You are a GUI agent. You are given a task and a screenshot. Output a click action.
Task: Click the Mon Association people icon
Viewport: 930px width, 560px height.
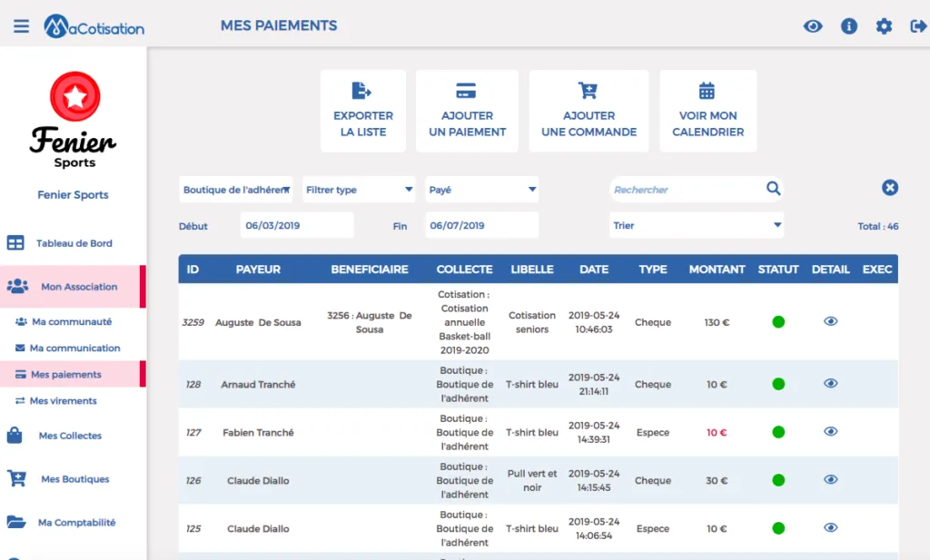pyautogui.click(x=18, y=286)
